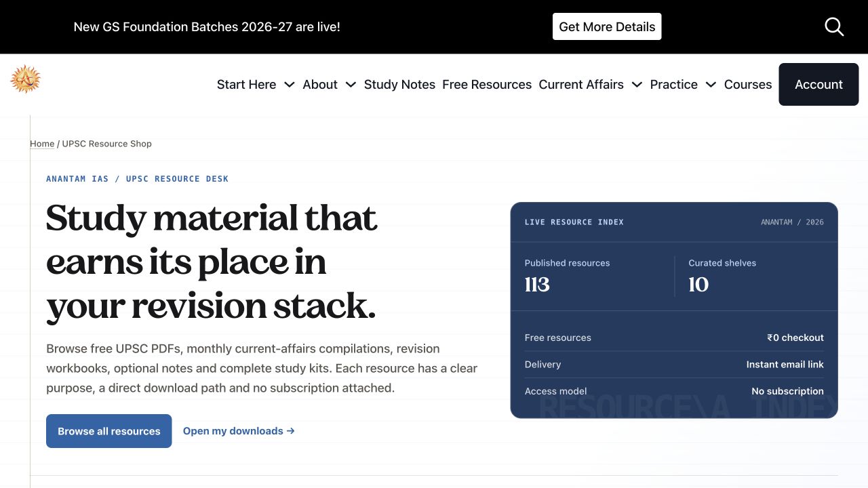Click the Study material headline

click(212, 262)
